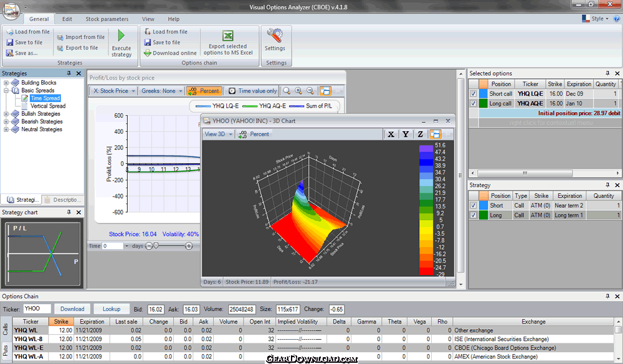The width and height of the screenshot is (623, 364).
Task: Click the Download button for ticker
Action: coord(72,309)
